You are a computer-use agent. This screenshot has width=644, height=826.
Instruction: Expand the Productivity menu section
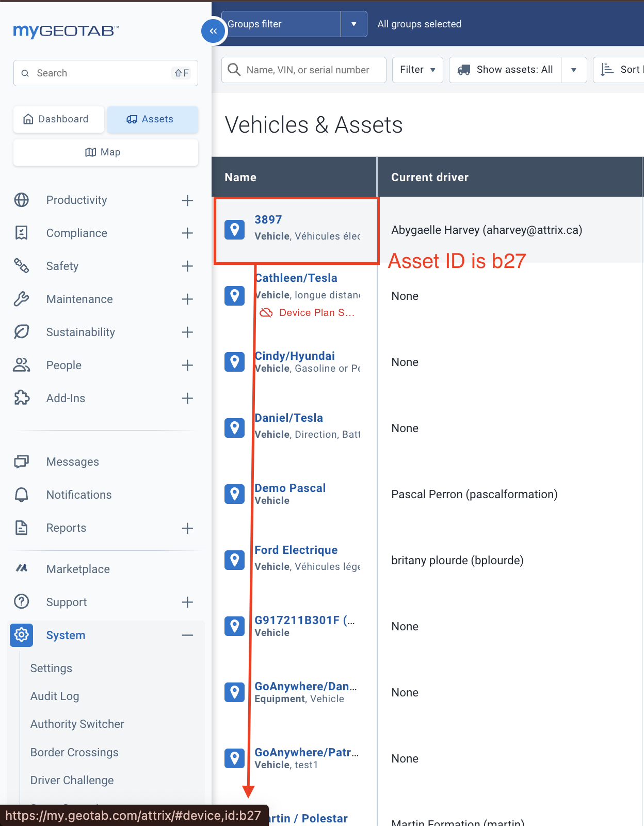coord(187,200)
